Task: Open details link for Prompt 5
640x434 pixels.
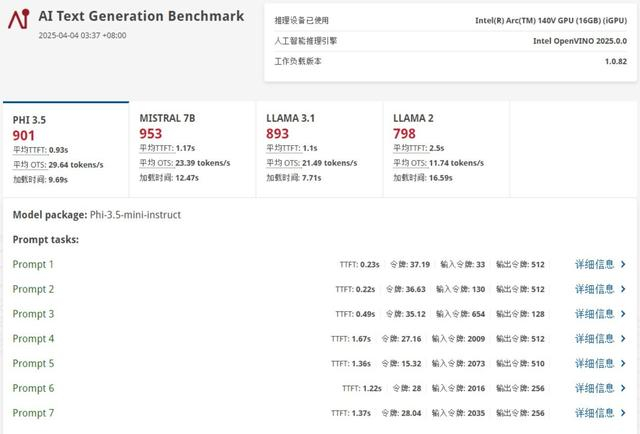Action: pos(594,363)
